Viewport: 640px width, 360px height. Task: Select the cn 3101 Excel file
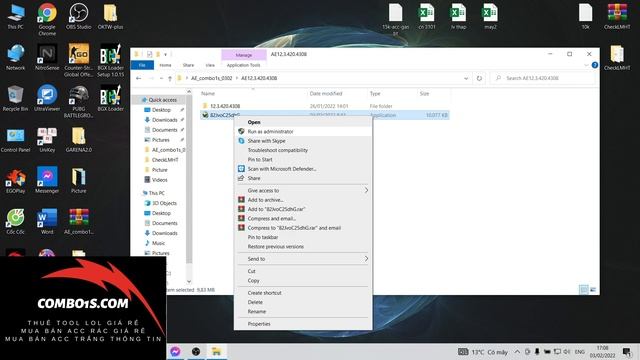click(427, 16)
